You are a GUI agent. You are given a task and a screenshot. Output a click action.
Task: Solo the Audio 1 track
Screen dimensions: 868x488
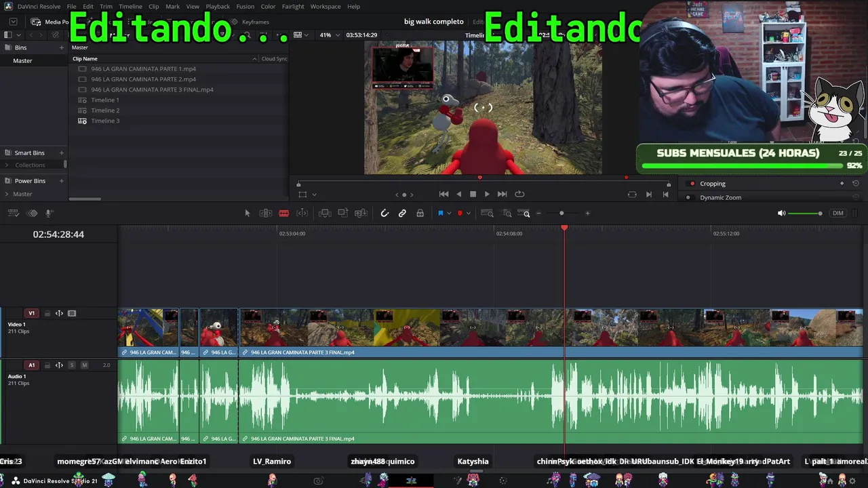pyautogui.click(x=72, y=365)
